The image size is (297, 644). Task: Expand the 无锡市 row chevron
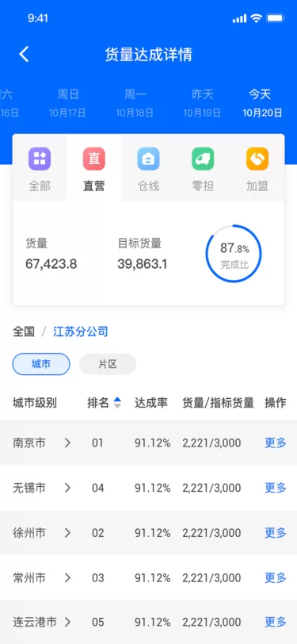[67, 488]
